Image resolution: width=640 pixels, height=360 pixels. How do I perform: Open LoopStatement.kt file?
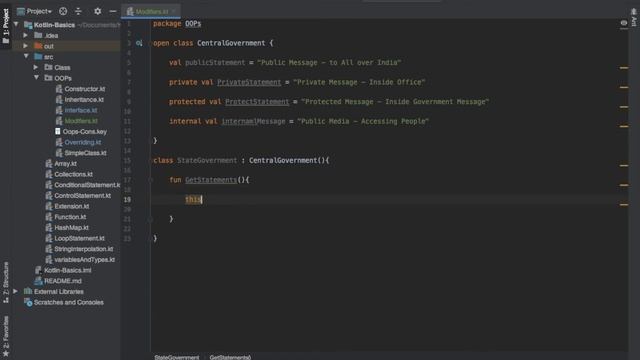tap(79, 238)
